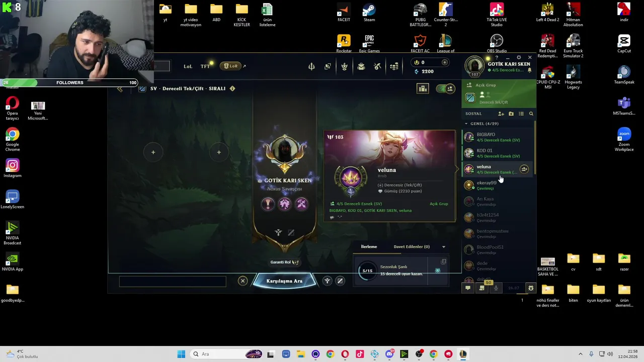Viewport: 644px width, 362px height.
Task: Select friend ekeray99 in the list
Action: click(x=498, y=185)
